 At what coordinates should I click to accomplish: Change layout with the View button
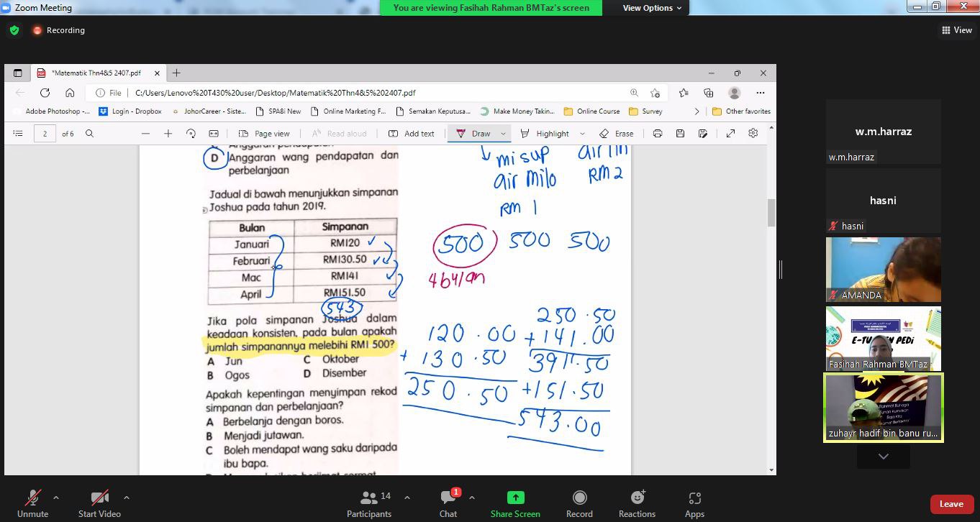click(957, 30)
